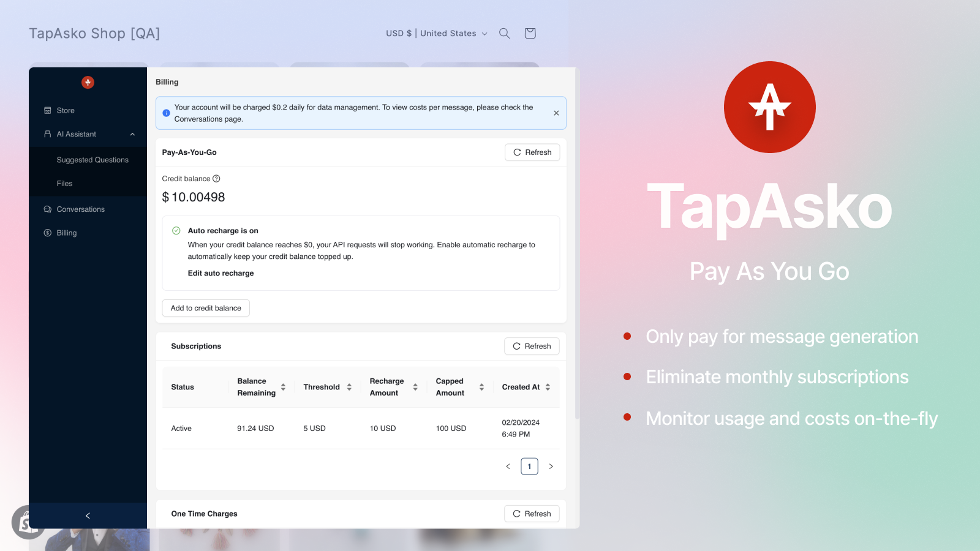Viewport: 980px width, 551px height.
Task: Select page 1 in pagination
Action: pyautogui.click(x=529, y=467)
